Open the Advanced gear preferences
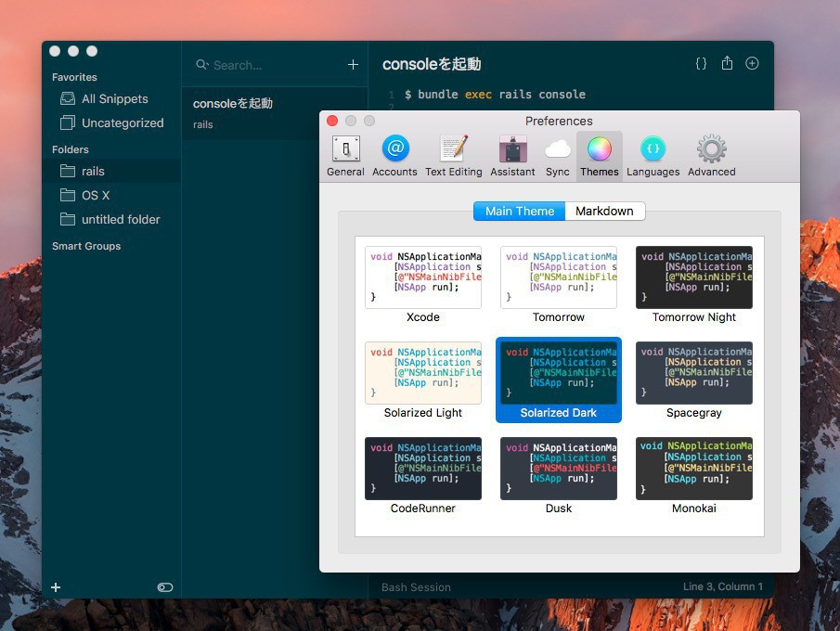The image size is (840, 631). pyautogui.click(x=711, y=155)
